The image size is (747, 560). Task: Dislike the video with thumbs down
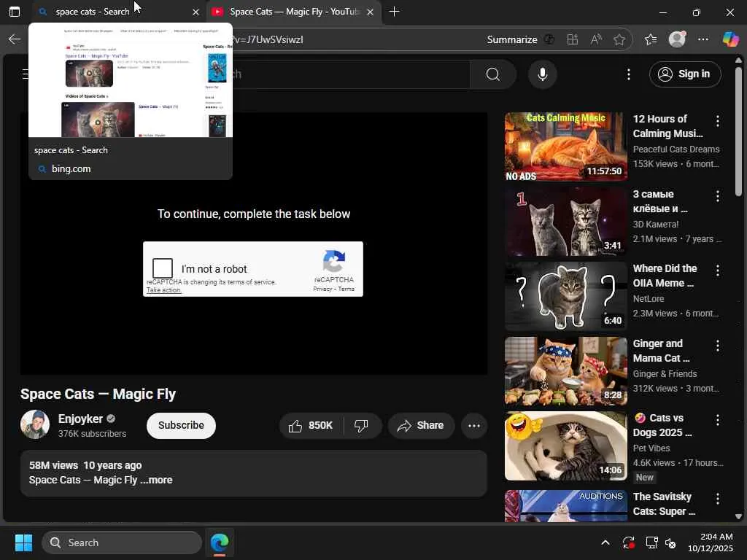point(362,426)
